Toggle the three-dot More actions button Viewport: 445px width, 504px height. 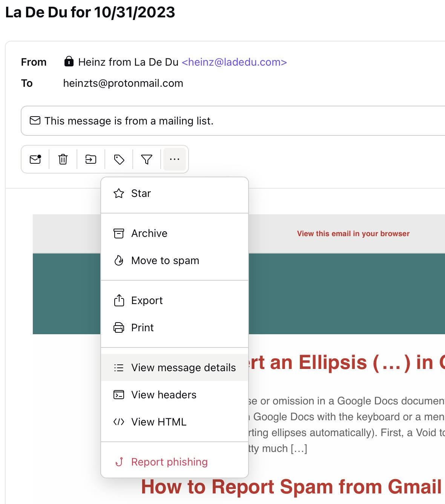coord(175,159)
